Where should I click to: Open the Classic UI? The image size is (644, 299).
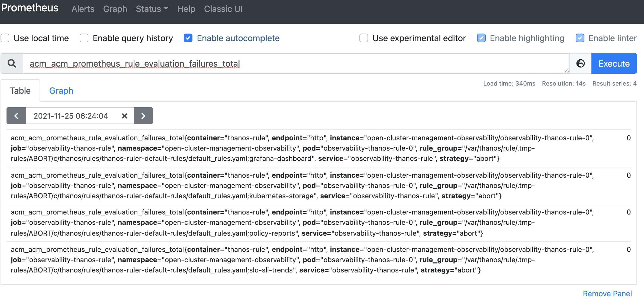(223, 9)
